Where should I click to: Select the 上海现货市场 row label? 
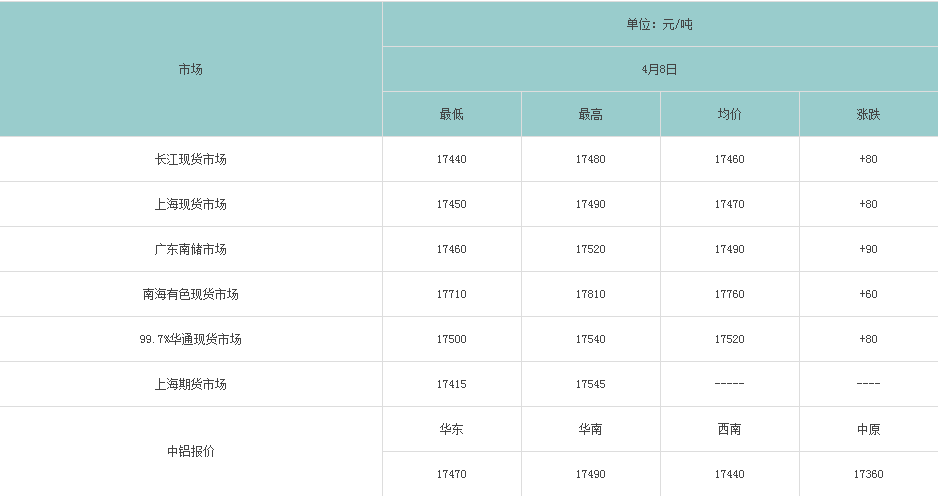click(190, 204)
